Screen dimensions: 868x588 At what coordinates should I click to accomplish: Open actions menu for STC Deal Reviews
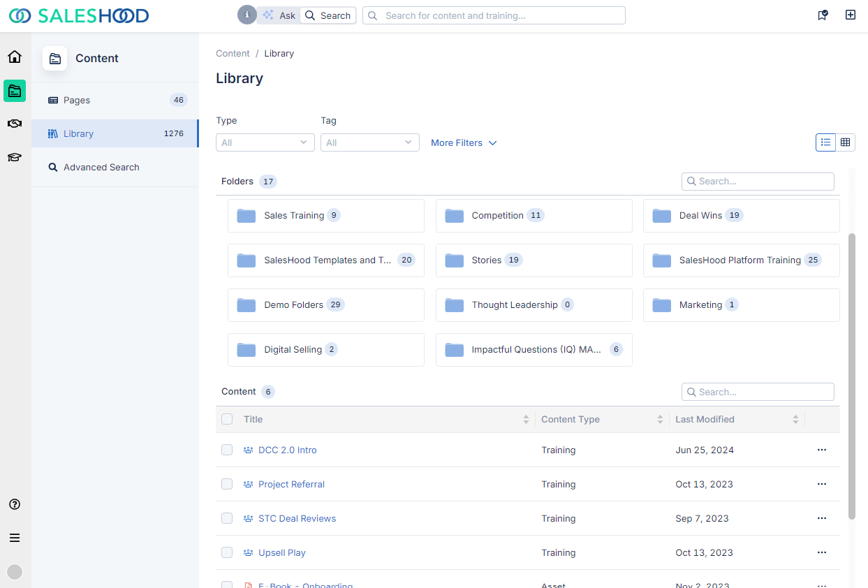[822, 518]
